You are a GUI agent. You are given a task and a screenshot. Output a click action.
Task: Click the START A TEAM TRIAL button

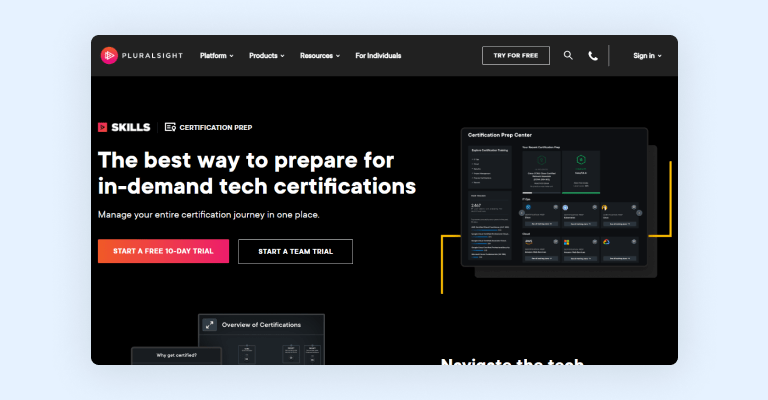pyautogui.click(x=295, y=252)
